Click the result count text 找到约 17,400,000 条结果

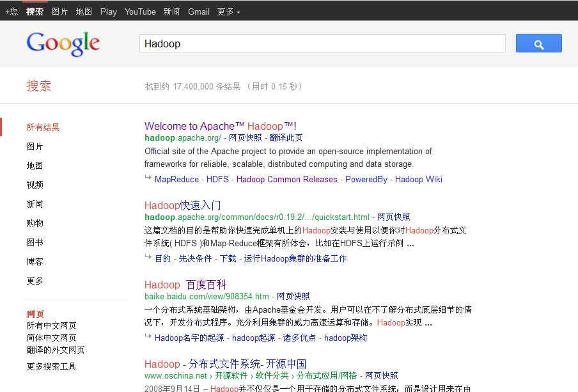(x=193, y=86)
